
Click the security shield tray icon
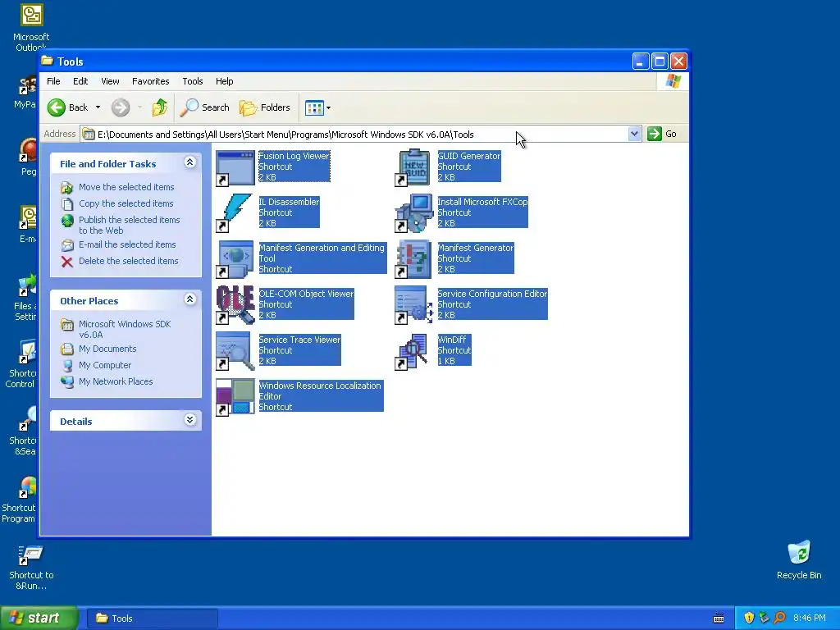coord(749,619)
